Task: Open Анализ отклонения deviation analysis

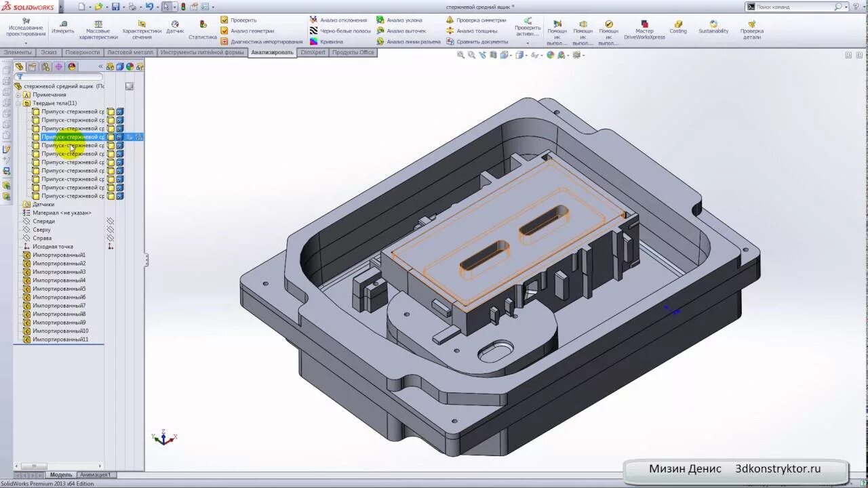Action: coord(338,20)
